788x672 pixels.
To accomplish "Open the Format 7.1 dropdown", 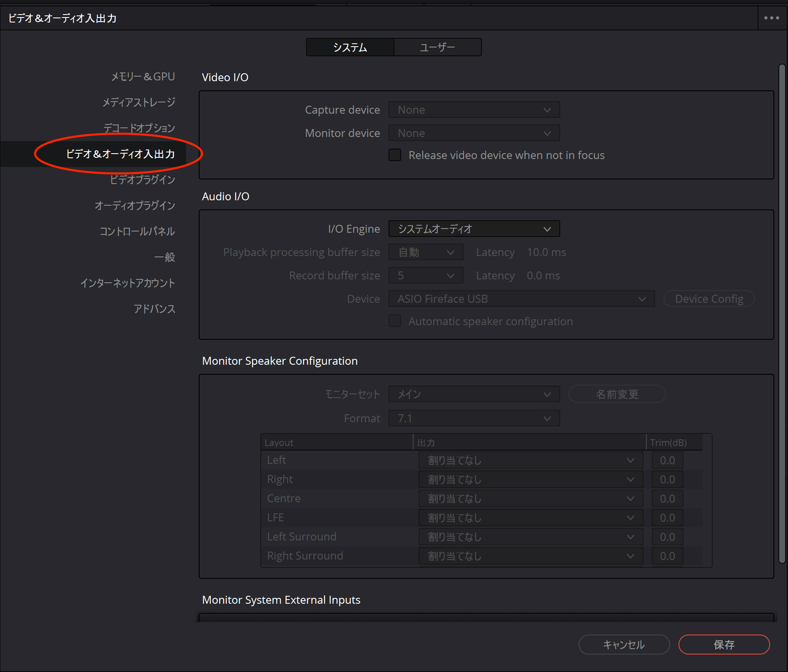I will 474,418.
